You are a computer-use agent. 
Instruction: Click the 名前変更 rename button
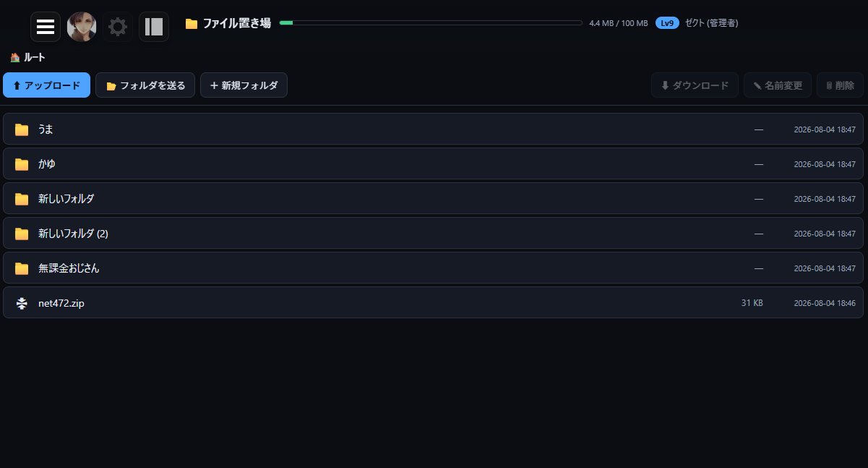pos(778,85)
